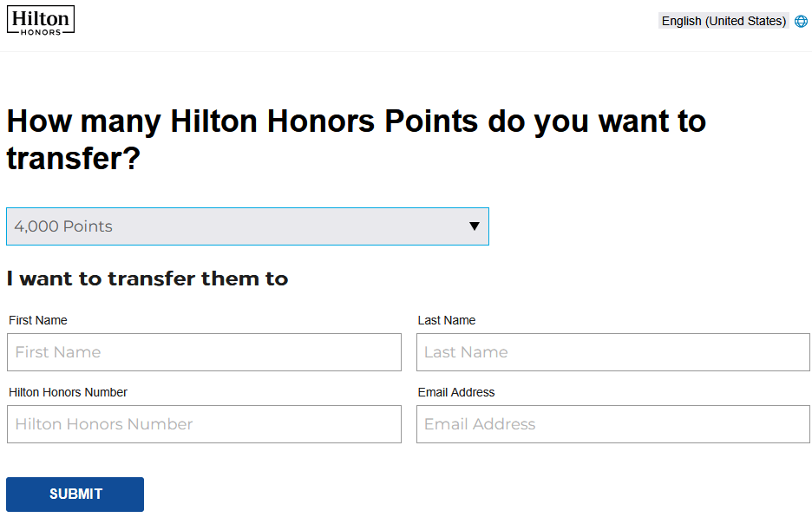Click the HONORS text beneath the Hilton wordmark
The image size is (812, 524).
click(x=40, y=32)
